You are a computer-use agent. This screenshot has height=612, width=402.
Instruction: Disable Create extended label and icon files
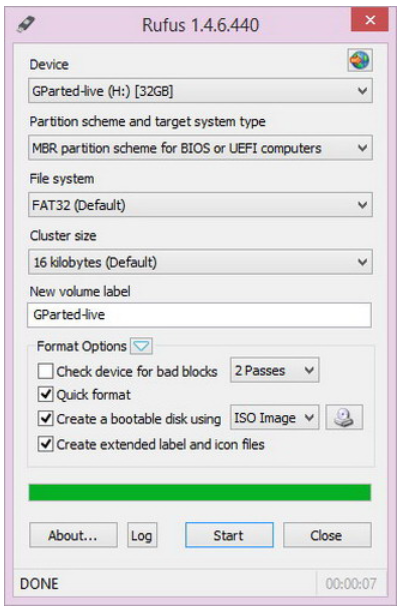click(x=45, y=444)
